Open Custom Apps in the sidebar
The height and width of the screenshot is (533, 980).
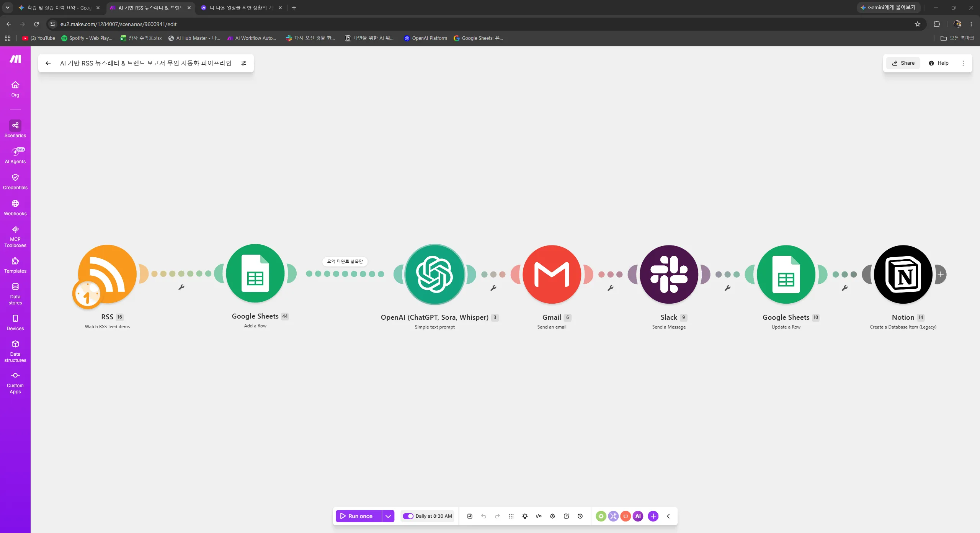15,383
